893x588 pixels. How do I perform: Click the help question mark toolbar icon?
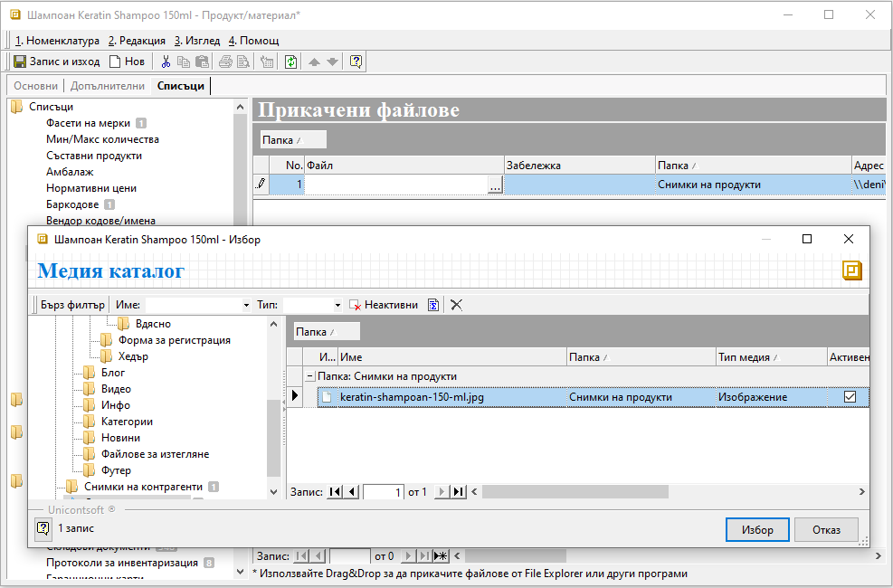pos(356,62)
